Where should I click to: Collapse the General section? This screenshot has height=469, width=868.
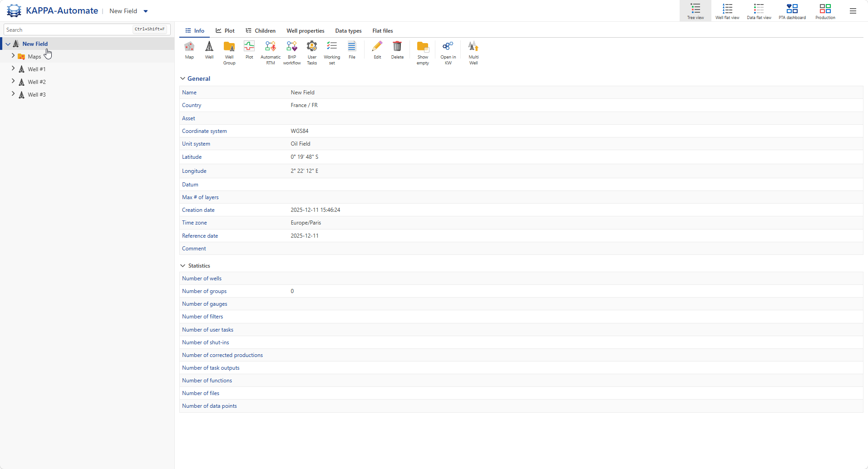(x=183, y=78)
